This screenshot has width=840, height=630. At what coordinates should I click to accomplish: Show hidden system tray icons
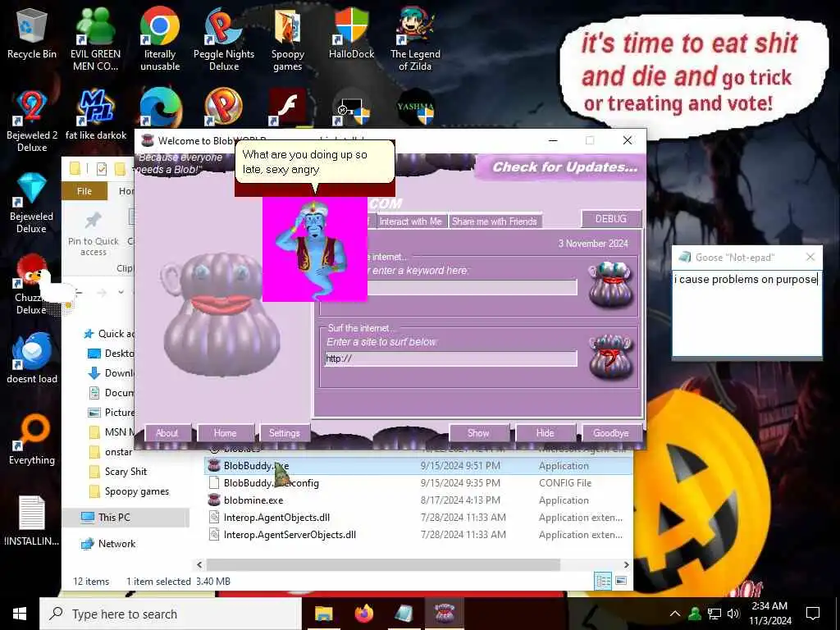click(674, 614)
